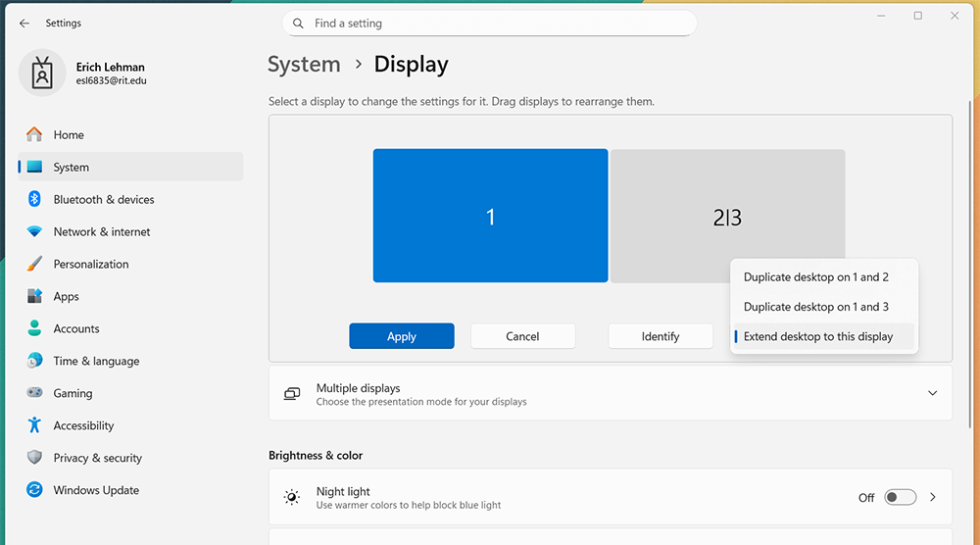
Task: Select Duplicate desktop on 1 and 3
Action: (816, 307)
